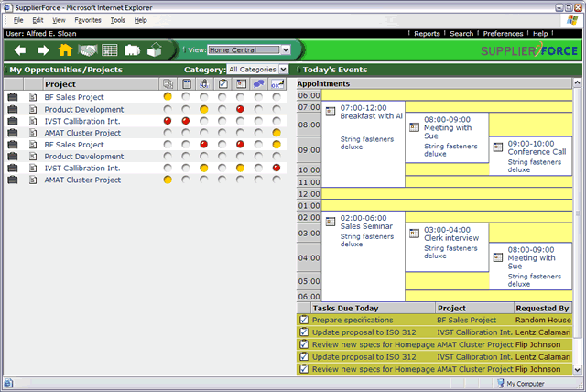
Task: Click the open box toolbar icon
Action: [x=155, y=49]
